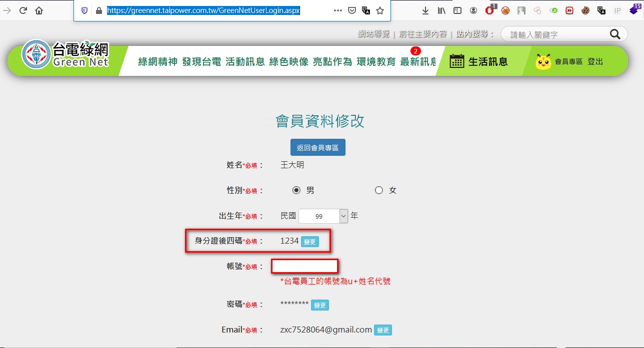The height and width of the screenshot is (348, 644).
Task: Open the downloads panel
Action: (x=425, y=10)
